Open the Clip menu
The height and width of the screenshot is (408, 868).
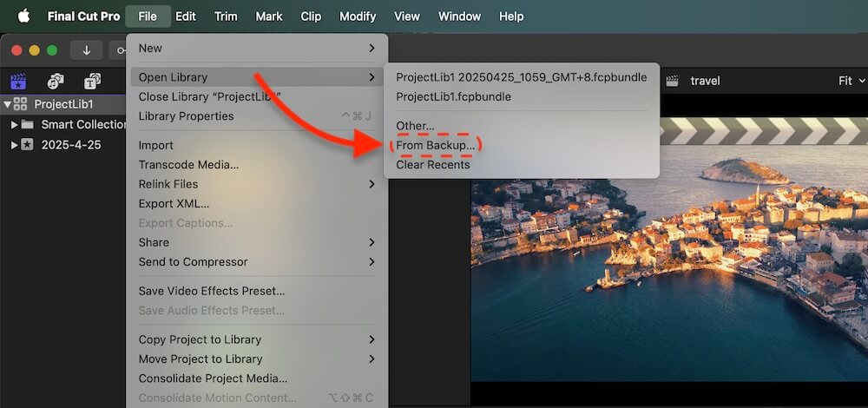click(311, 16)
